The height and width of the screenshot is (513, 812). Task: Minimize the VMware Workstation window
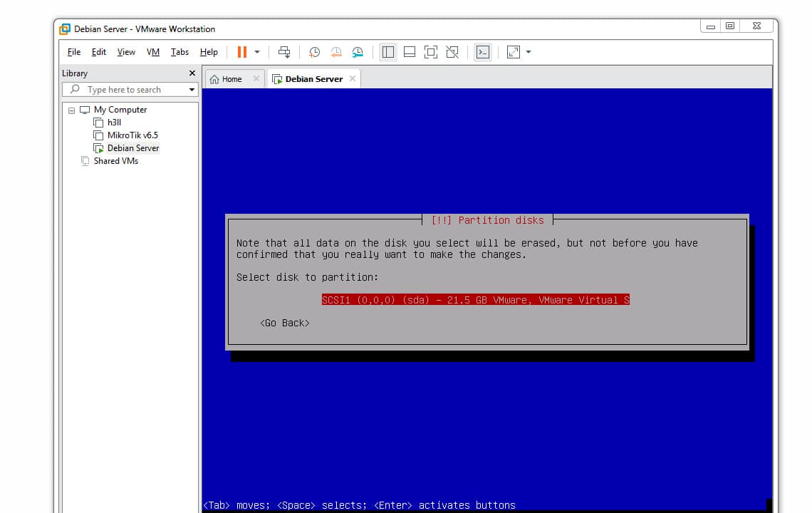[711, 26]
